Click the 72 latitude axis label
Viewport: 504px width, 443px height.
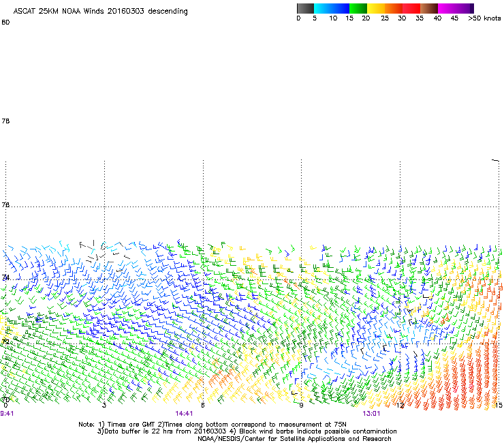(5, 341)
